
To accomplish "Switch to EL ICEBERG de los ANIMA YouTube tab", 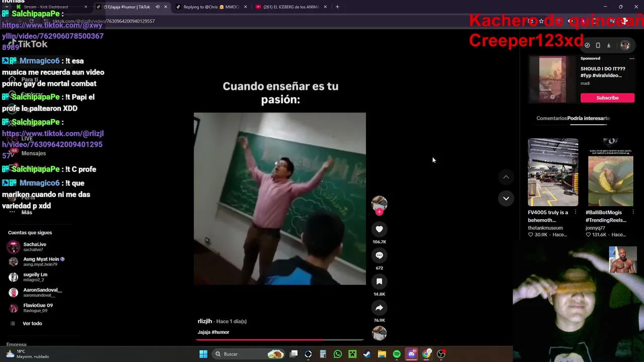I will click(x=291, y=7).
